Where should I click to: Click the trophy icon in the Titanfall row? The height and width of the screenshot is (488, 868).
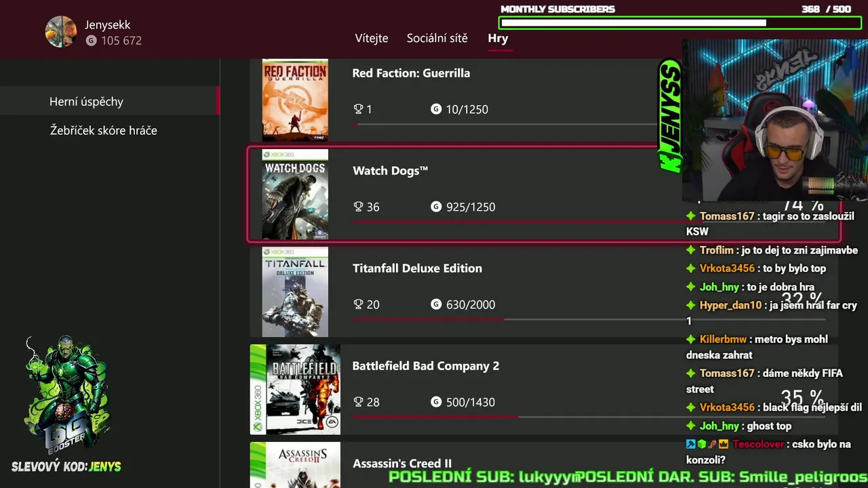[359, 304]
